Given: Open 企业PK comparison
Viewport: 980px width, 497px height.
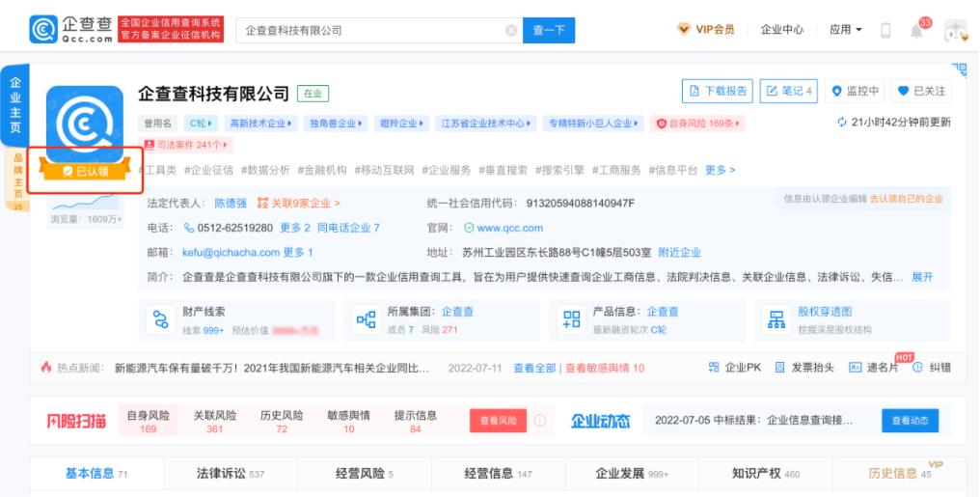Looking at the screenshot, I should [x=734, y=368].
